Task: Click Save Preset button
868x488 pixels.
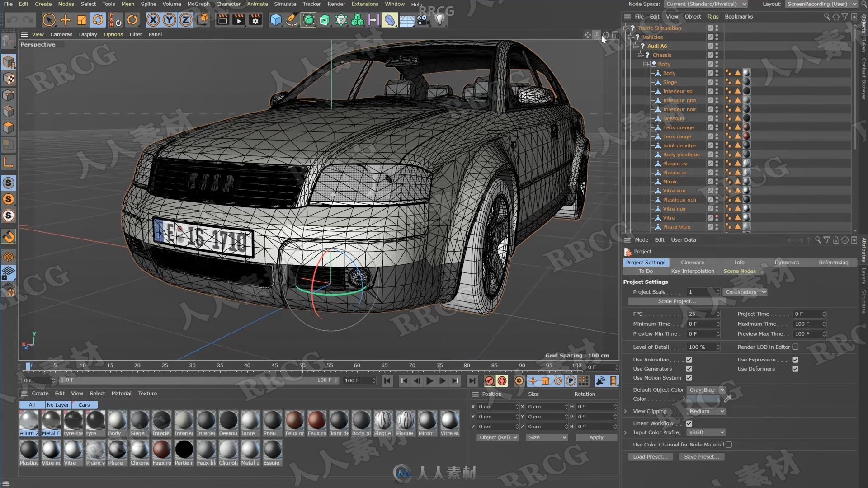Action: [701, 456]
